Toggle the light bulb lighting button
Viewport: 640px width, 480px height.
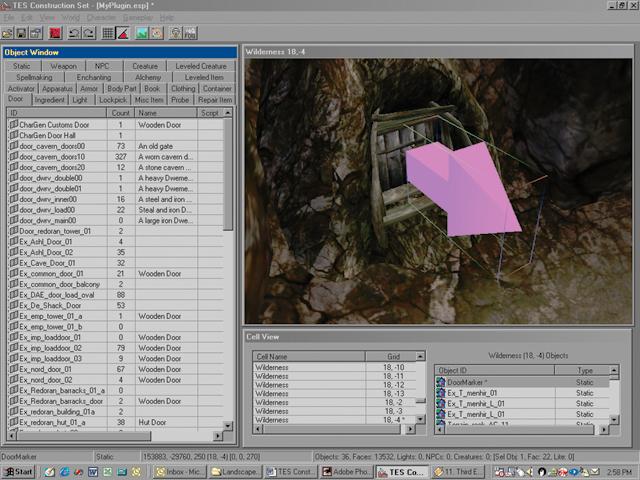[176, 33]
